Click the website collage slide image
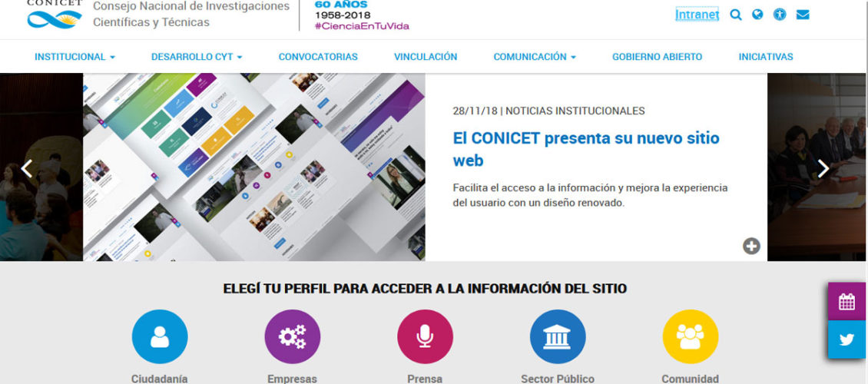Screen dimensions: 868x384 (254, 167)
